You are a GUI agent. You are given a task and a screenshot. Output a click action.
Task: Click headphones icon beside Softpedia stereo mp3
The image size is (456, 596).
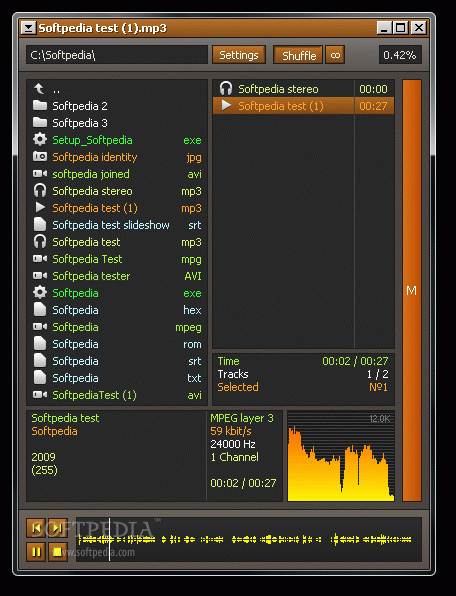(40, 190)
